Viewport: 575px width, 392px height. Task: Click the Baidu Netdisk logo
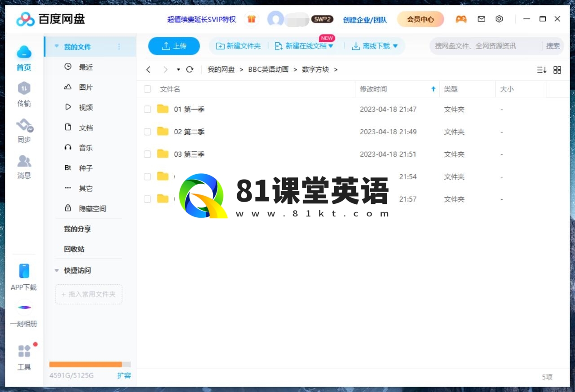pyautogui.click(x=51, y=19)
